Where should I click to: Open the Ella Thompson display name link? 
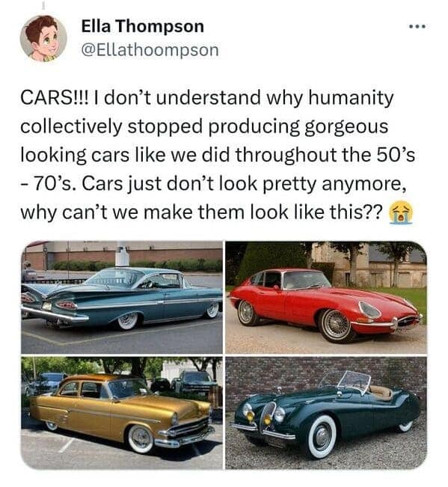coord(143,26)
